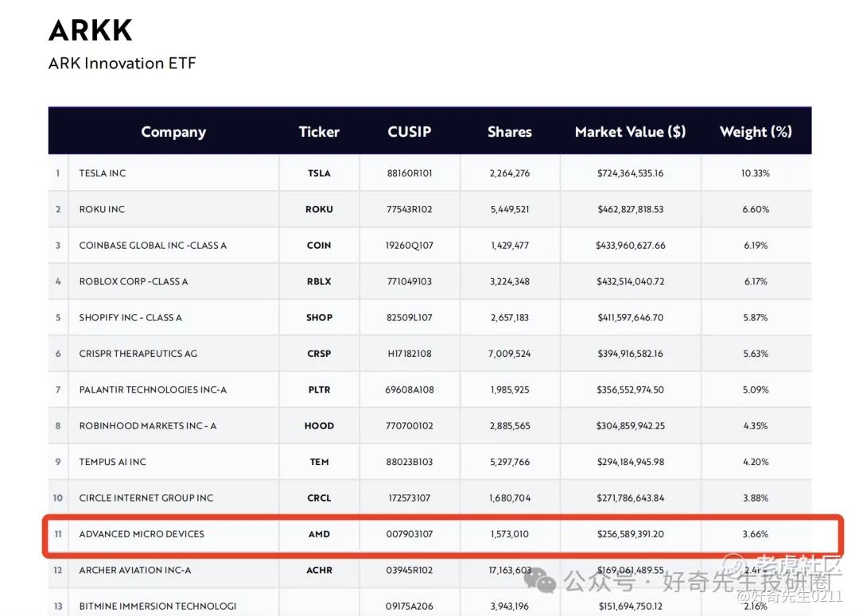The width and height of the screenshot is (859, 616).
Task: Click Tesla's share count 2,264,276
Action: pyautogui.click(x=510, y=173)
